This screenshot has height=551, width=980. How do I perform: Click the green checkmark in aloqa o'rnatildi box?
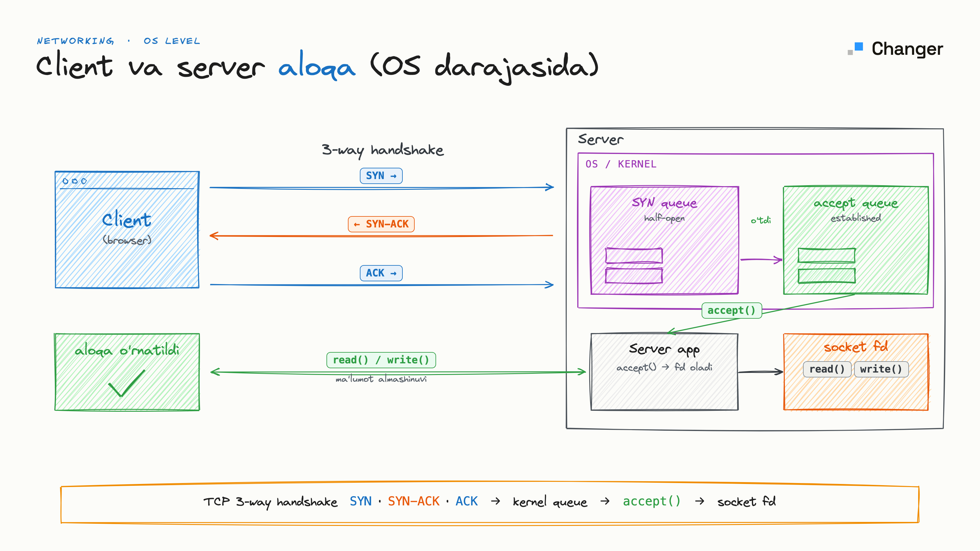[127, 383]
